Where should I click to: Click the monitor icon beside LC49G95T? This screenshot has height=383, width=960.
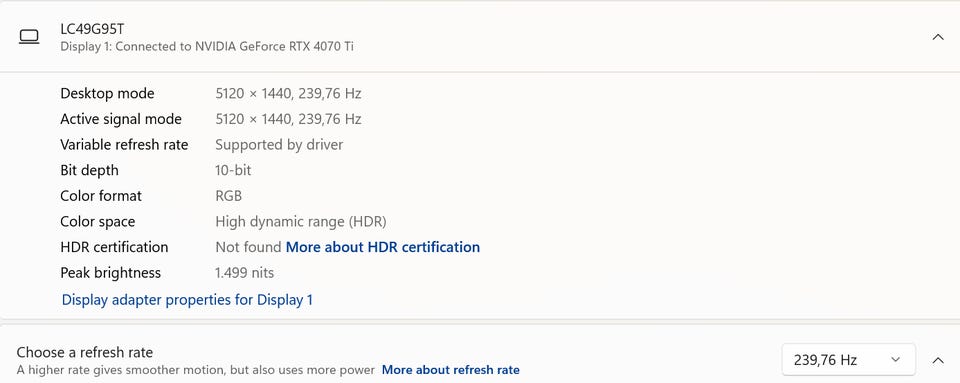29,37
